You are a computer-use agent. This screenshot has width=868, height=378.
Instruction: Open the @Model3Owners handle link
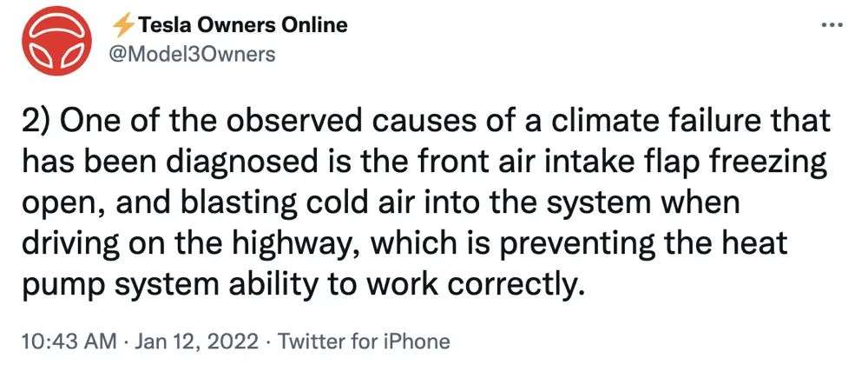191,54
